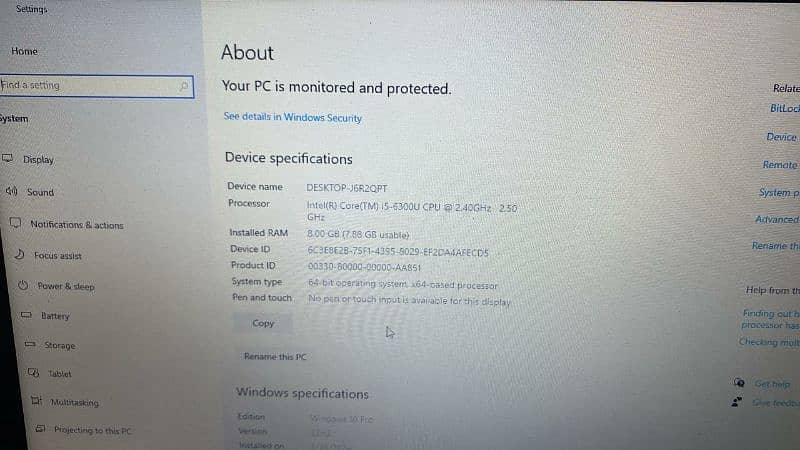Open the Multitasking icon entry
Viewport: 800px width, 450px height.
pyautogui.click(x=37, y=401)
